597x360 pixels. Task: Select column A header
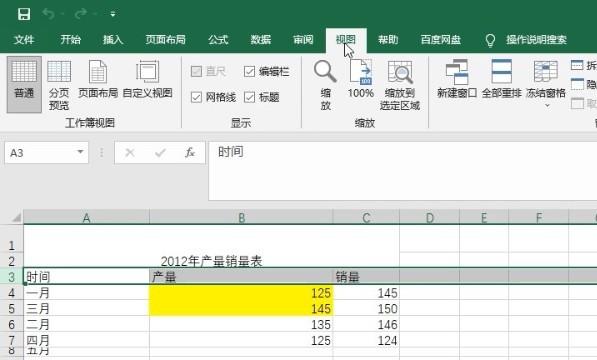86,217
